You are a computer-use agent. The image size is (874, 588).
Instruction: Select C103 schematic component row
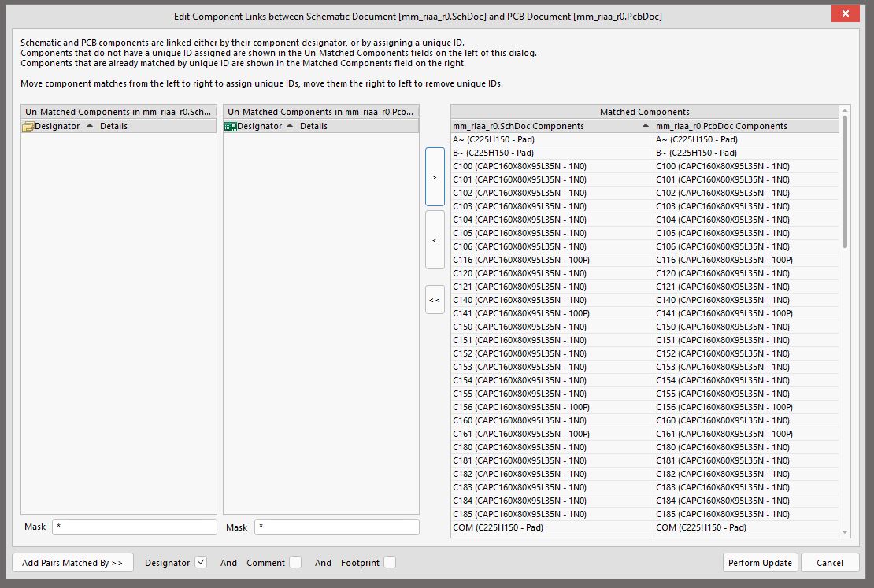[x=552, y=206]
